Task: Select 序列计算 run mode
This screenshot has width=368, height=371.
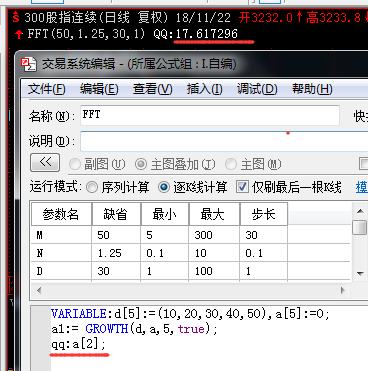Action: pyautogui.click(x=92, y=187)
